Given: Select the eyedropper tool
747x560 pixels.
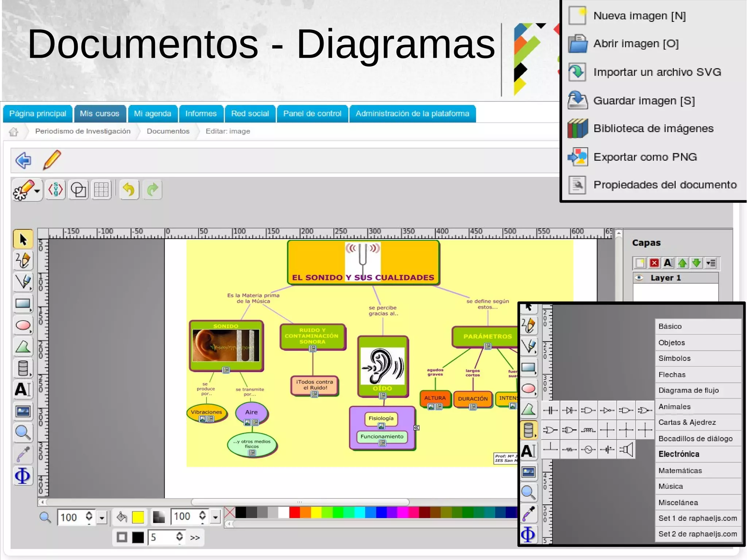Looking at the screenshot, I should 23,454.
